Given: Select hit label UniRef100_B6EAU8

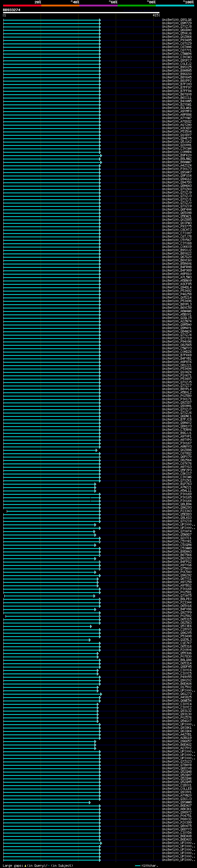Looking at the screenshot, I should tap(177, 836).
